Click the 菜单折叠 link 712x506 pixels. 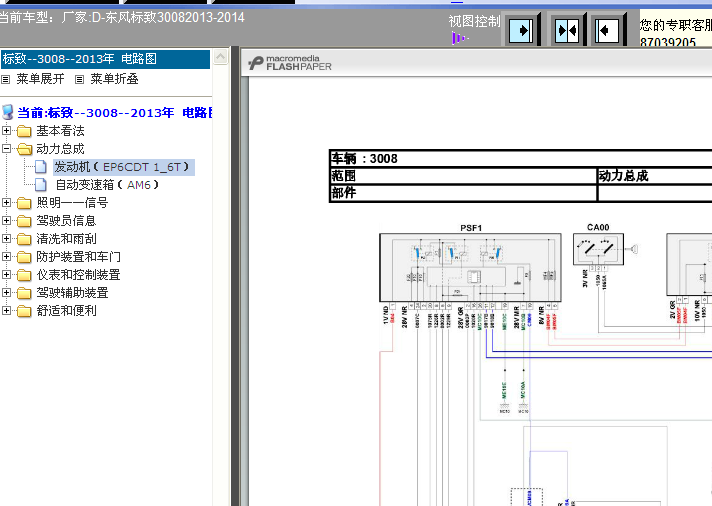[x=114, y=79]
